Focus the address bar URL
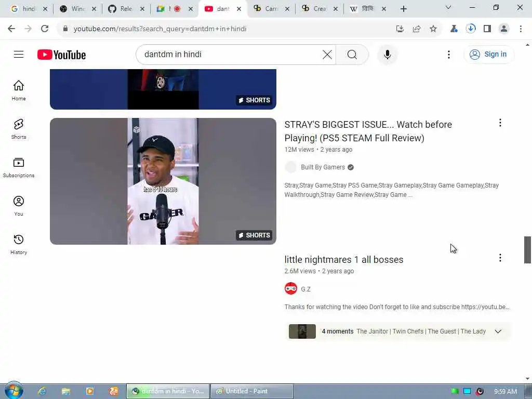Image resolution: width=532 pixels, height=399 pixels. [x=160, y=29]
